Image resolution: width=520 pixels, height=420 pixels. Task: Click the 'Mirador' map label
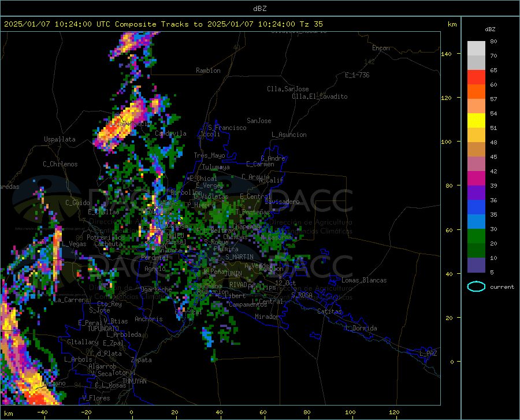[x=266, y=317]
